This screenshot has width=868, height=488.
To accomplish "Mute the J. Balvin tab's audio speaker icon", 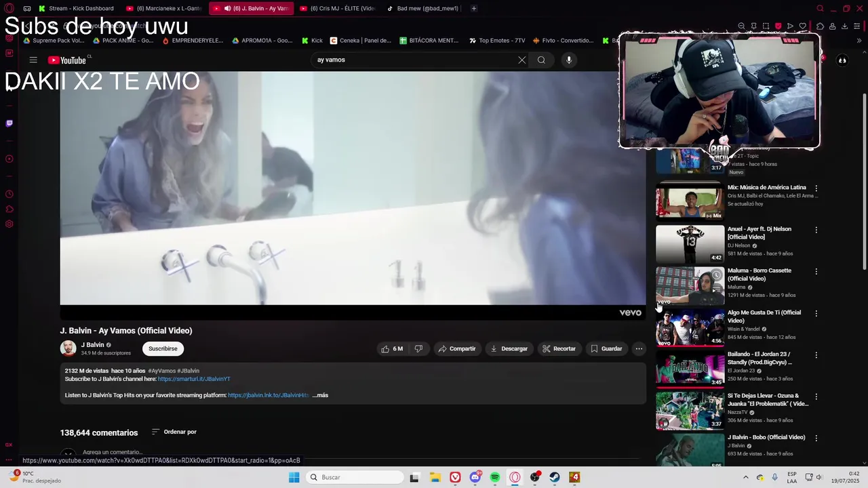I will 227,8.
